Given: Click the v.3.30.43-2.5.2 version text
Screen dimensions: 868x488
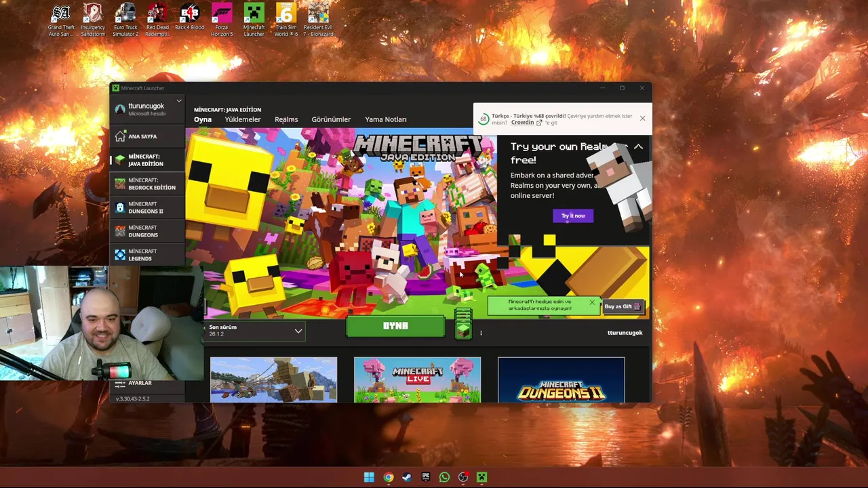Looking at the screenshot, I should pyautogui.click(x=132, y=399).
